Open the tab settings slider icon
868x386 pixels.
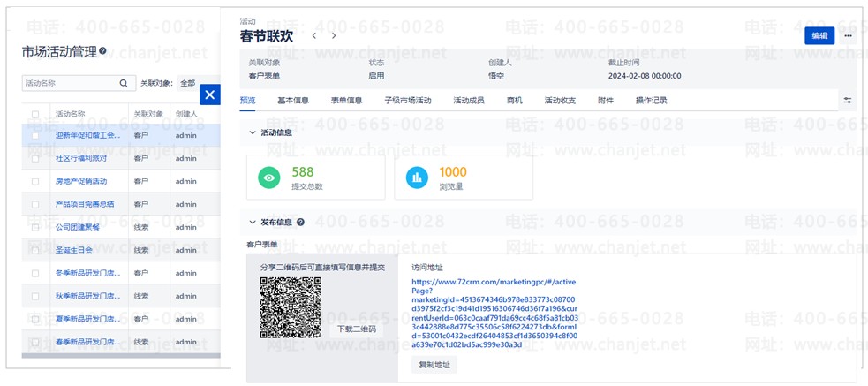coord(848,100)
